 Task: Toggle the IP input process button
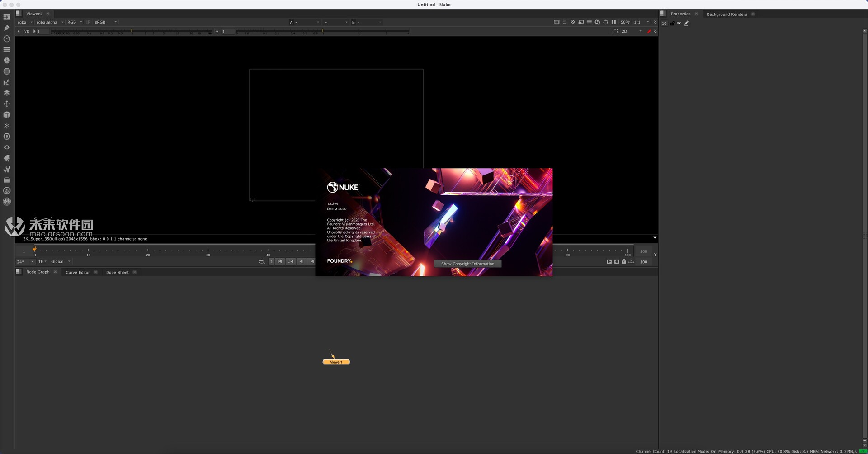click(x=89, y=22)
